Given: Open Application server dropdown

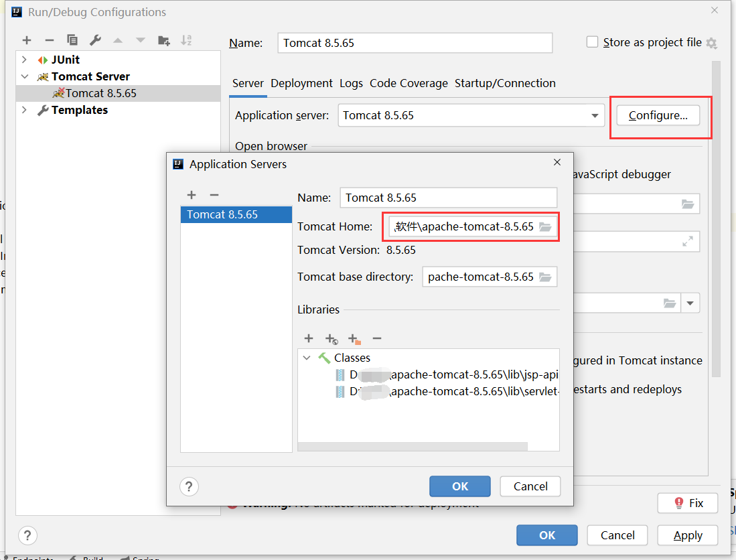Looking at the screenshot, I should pyautogui.click(x=595, y=115).
